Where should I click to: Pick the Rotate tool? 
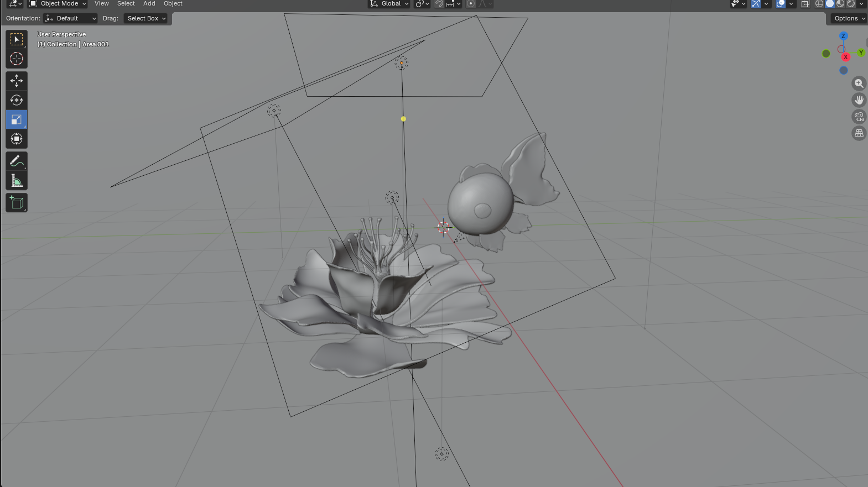click(x=17, y=100)
